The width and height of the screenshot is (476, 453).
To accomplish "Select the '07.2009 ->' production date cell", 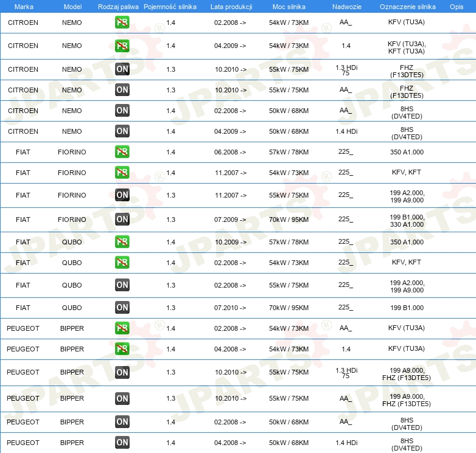I will (x=230, y=220).
